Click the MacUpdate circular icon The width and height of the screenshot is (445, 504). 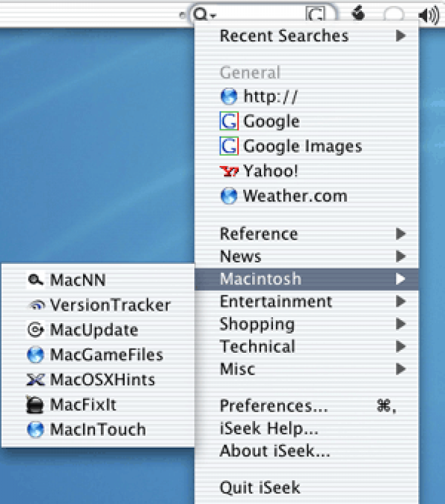36,330
